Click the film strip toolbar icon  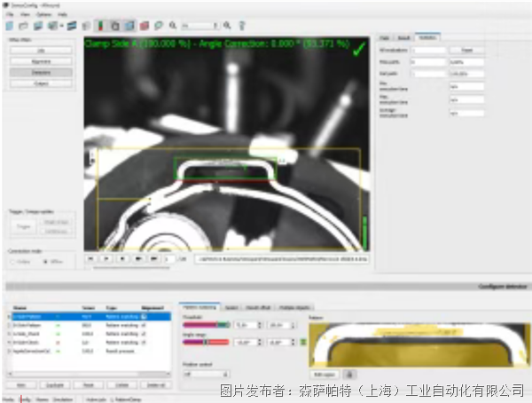(72, 26)
